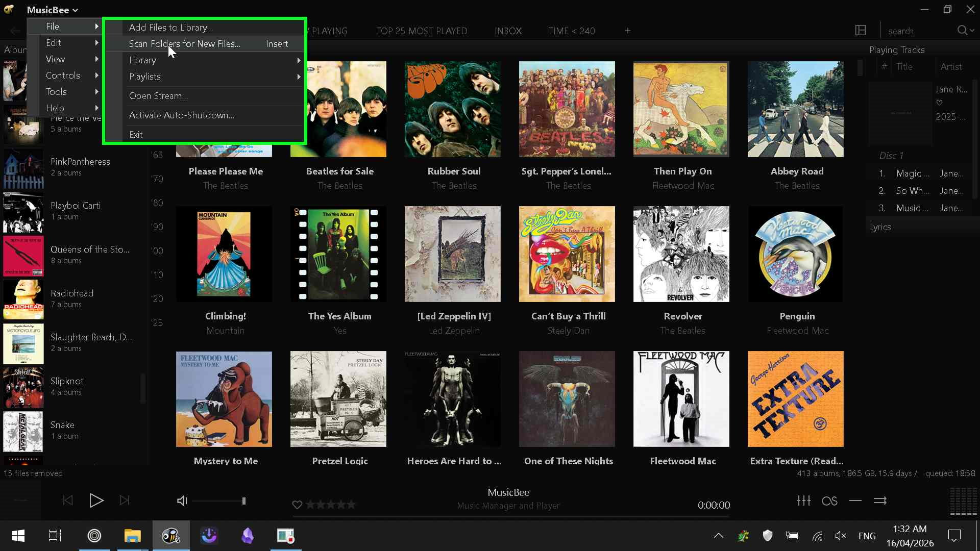Screen dimensions: 980x551
Task: Toggle shuffle mode icon
Action: coord(880,501)
